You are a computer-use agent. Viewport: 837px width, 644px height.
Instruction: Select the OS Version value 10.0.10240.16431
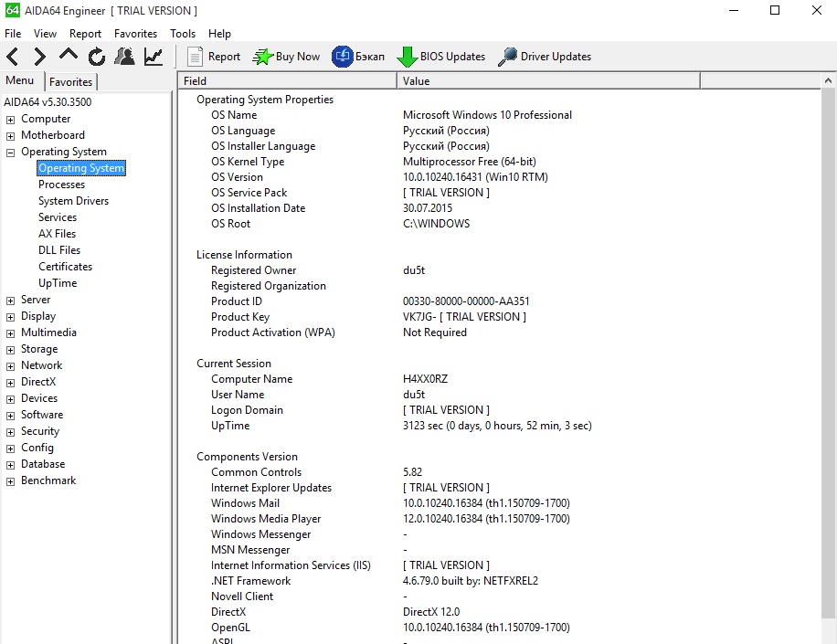click(x=475, y=177)
